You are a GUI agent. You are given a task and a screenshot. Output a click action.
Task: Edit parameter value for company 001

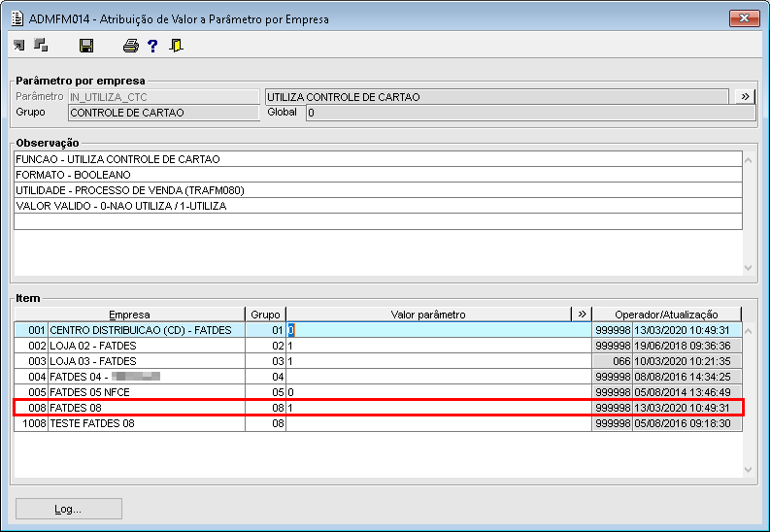point(439,330)
